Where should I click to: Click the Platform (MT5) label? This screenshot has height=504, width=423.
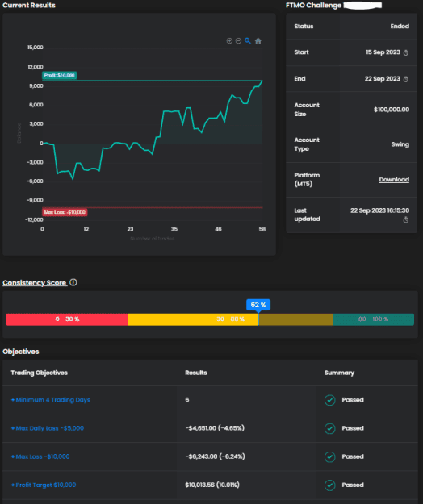tap(307, 180)
